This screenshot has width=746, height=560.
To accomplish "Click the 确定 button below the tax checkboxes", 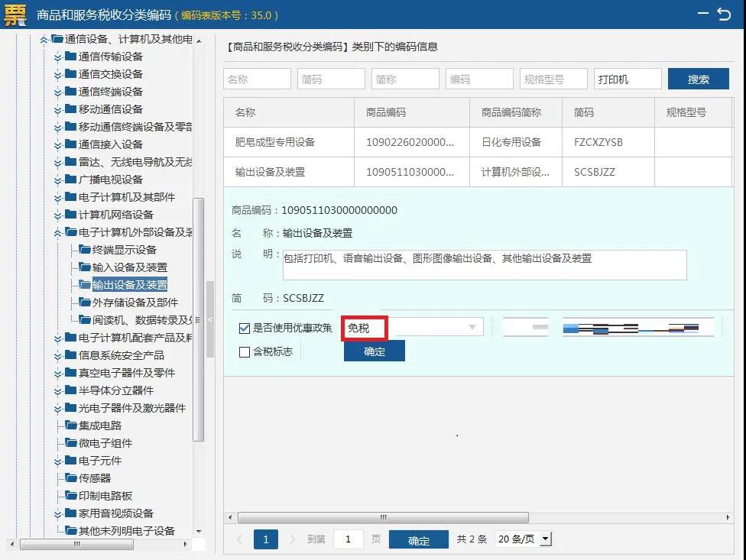I will [x=374, y=351].
